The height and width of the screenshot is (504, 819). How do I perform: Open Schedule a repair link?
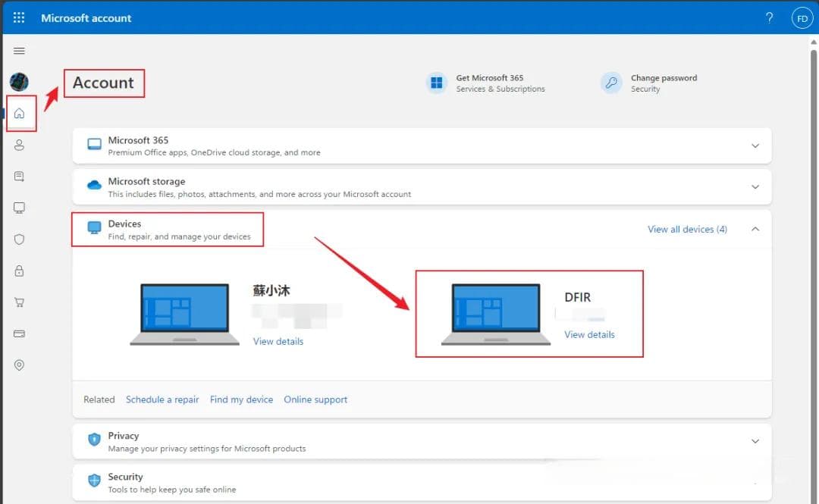tap(162, 399)
